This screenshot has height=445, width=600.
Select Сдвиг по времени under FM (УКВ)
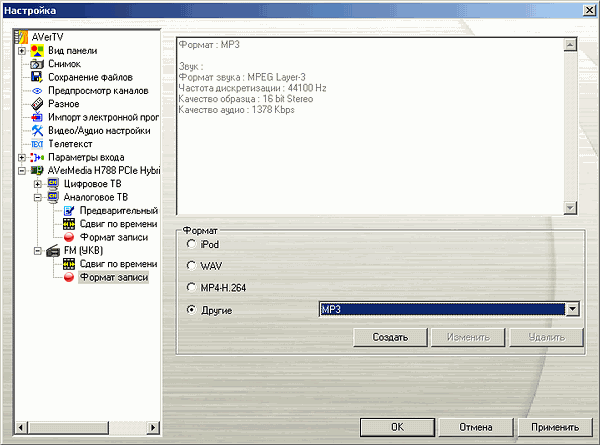pos(113,264)
